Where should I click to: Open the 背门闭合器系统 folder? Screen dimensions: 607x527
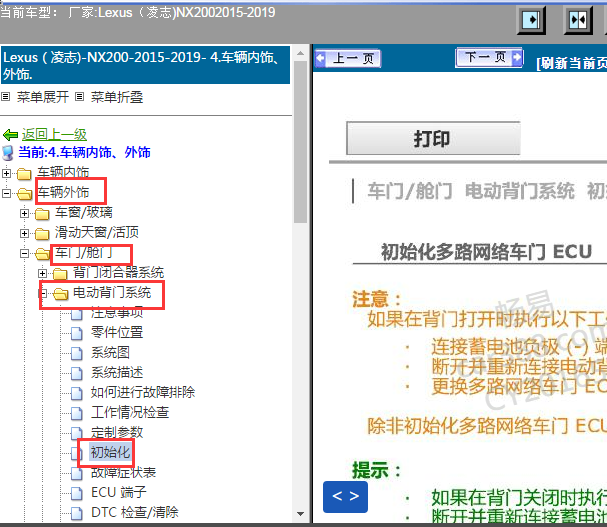(x=118, y=273)
